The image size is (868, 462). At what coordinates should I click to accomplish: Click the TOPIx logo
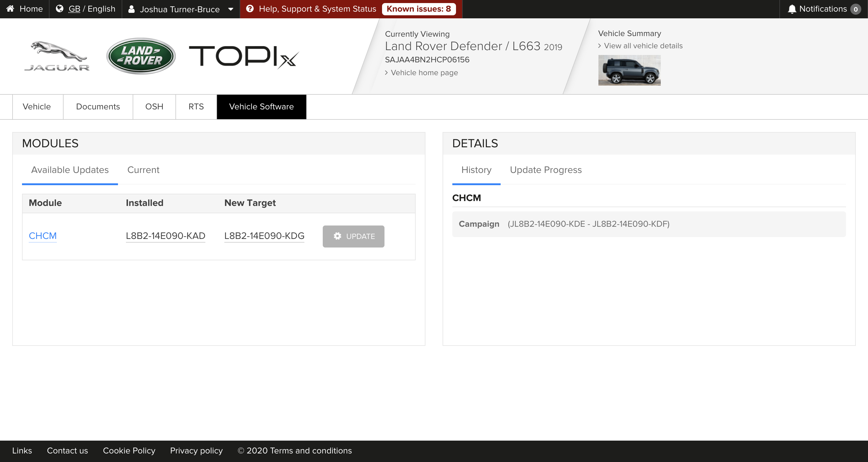tap(244, 57)
